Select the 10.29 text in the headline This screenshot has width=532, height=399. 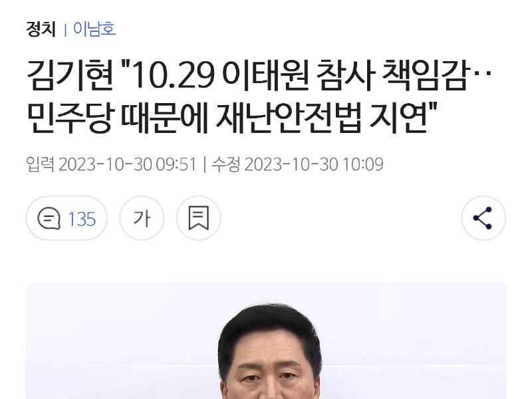coord(170,75)
